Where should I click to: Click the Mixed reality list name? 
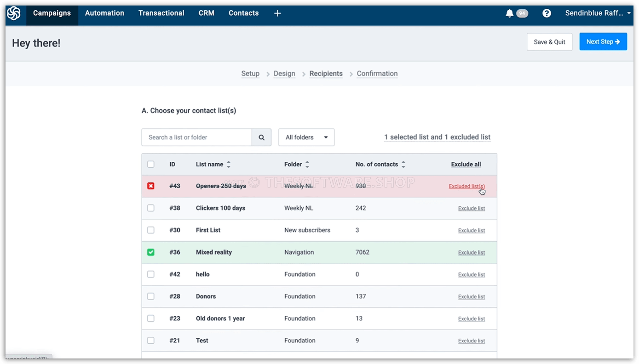tap(214, 252)
